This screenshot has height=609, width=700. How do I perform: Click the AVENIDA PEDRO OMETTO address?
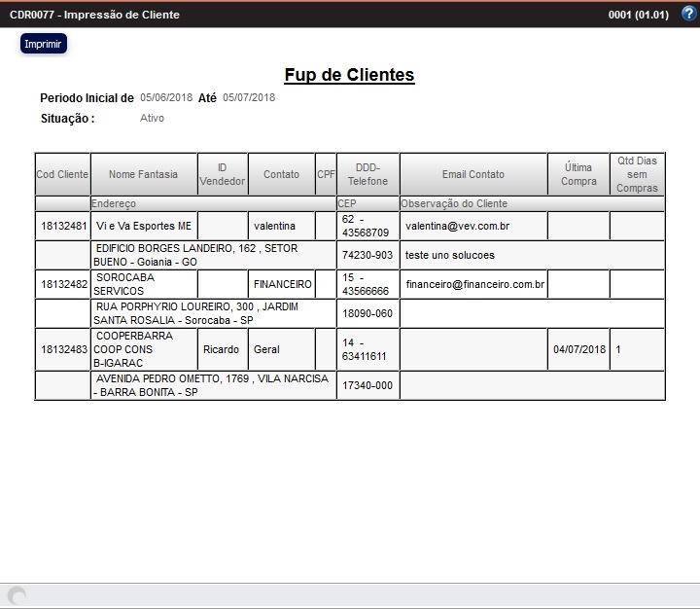pos(213,385)
